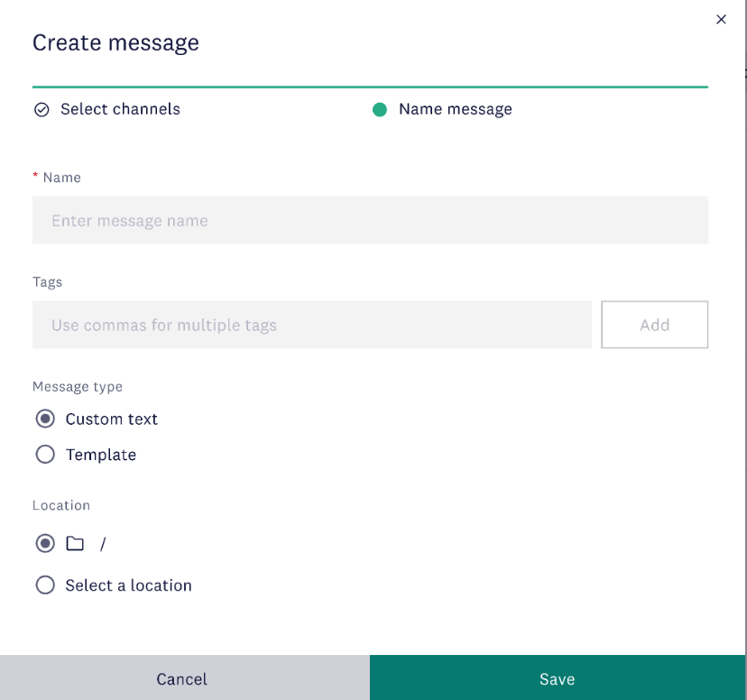This screenshot has height=700, width=747.
Task: Choose the Template message type
Action: point(45,454)
